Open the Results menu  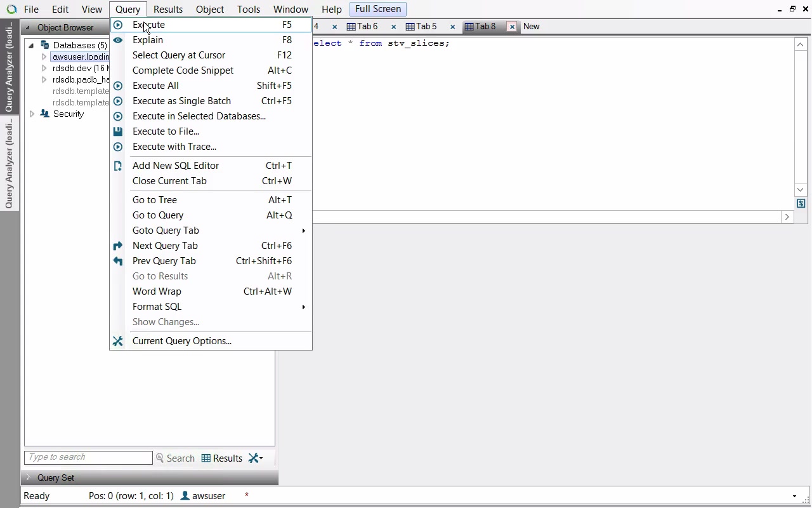[168, 10]
